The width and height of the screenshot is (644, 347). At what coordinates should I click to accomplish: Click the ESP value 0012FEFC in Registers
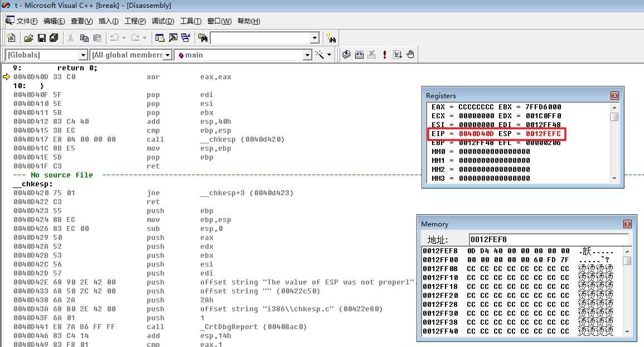543,134
